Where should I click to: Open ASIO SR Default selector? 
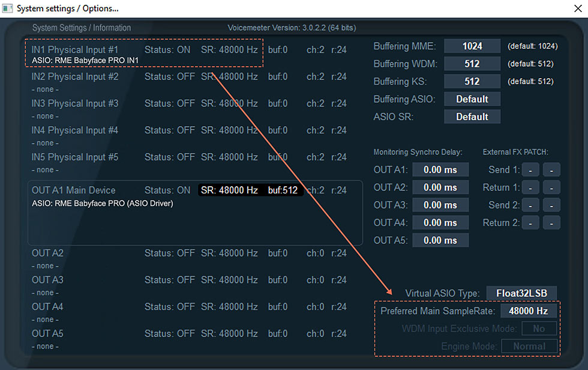click(472, 116)
